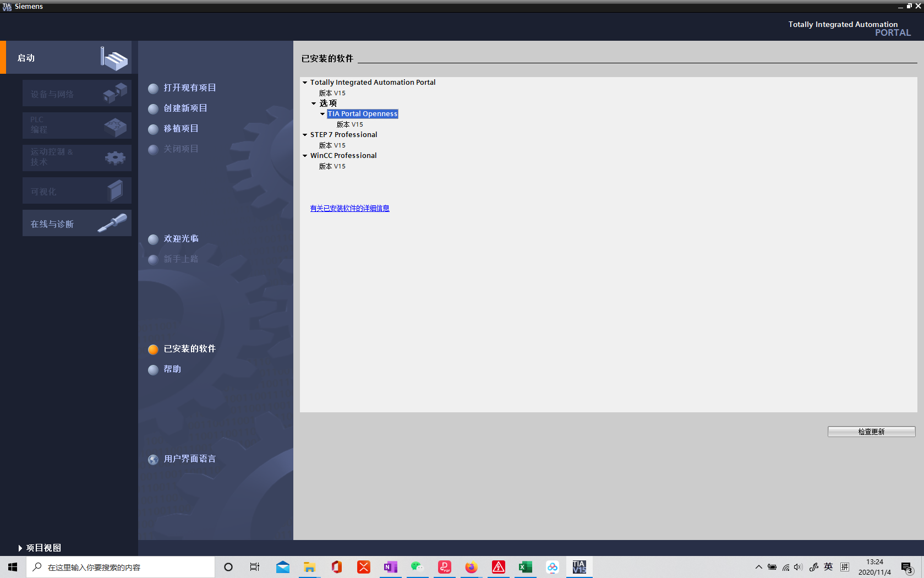Open the 有关已安装软件的详细信息 link
This screenshot has width=924, height=578.
pyautogui.click(x=349, y=208)
